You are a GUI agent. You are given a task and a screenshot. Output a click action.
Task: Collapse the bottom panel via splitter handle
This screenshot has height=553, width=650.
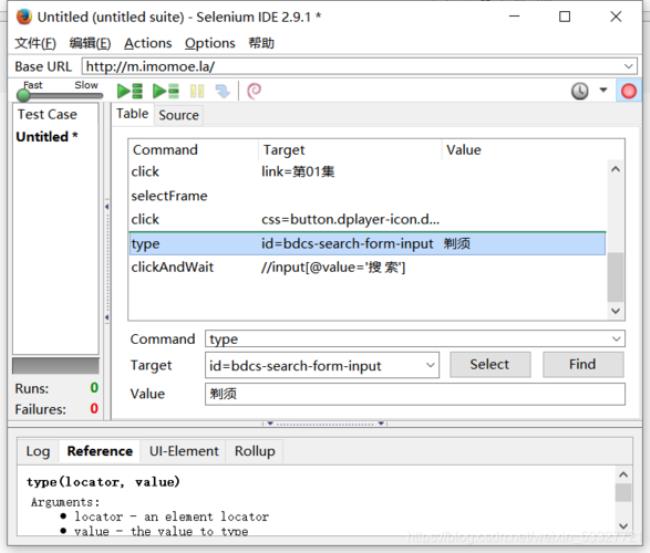point(325,424)
